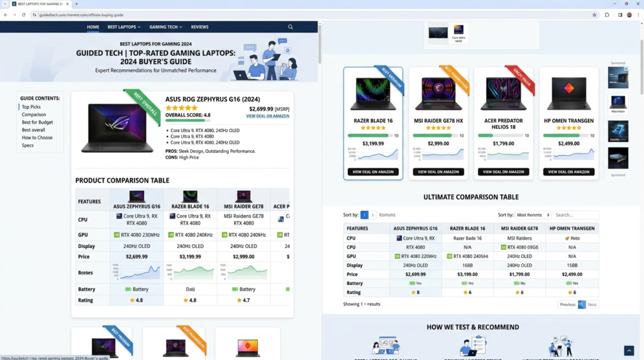The height and width of the screenshot is (360, 644).
Task: Bookmark this page with the star icon
Action: pos(594,15)
